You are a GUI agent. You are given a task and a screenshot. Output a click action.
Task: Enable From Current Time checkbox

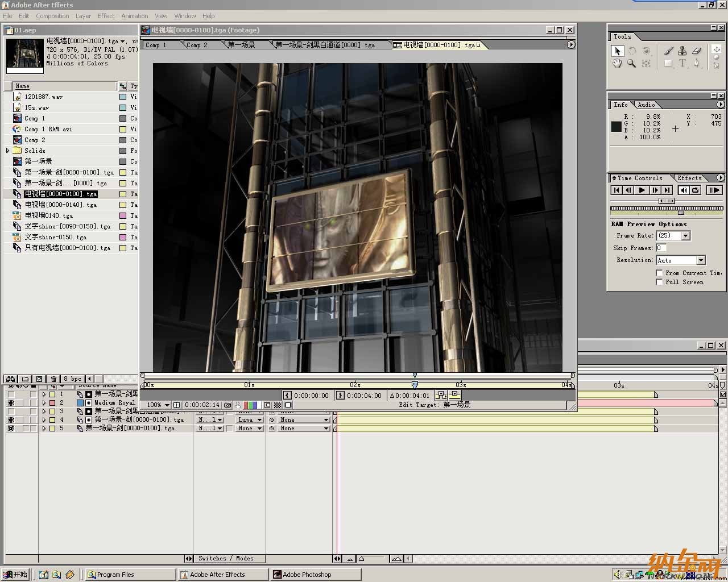(x=659, y=273)
